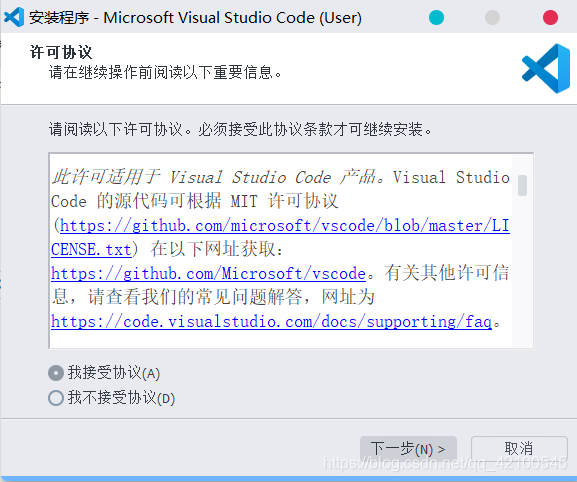Click the teal minimize circle in title bar
Viewport: 577px width, 482px height.
tap(436, 17)
